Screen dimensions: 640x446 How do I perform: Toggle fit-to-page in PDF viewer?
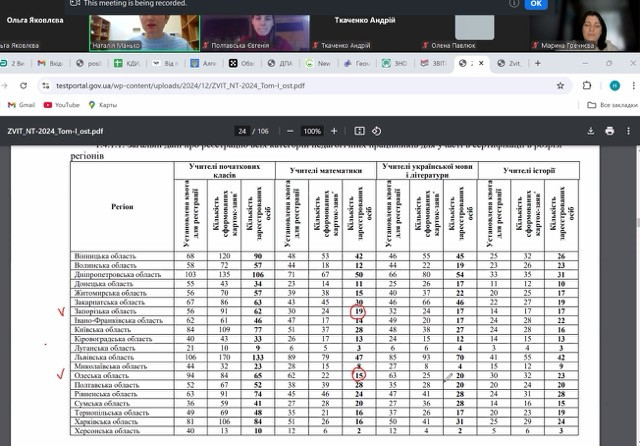(x=359, y=131)
